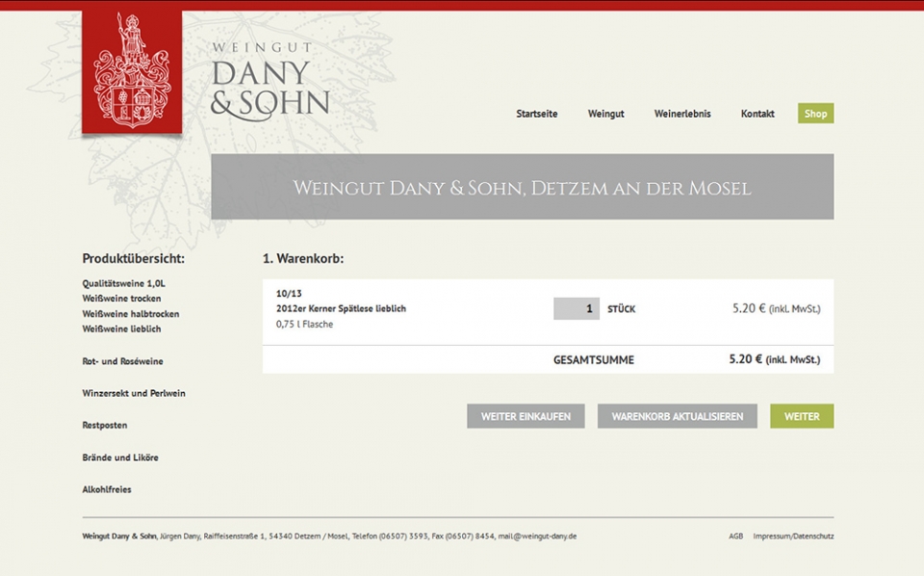Click the STÜCK unit label

click(621, 309)
